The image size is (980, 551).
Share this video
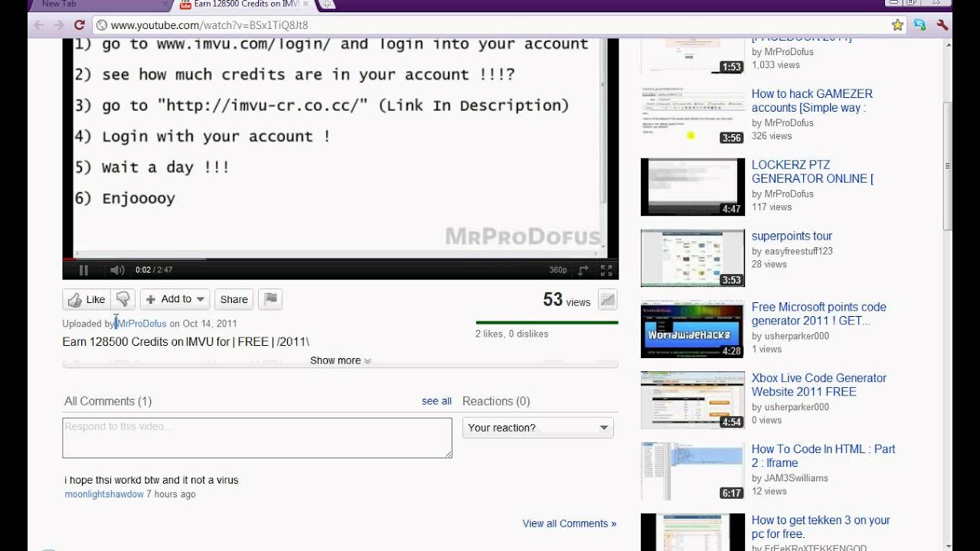coord(234,299)
